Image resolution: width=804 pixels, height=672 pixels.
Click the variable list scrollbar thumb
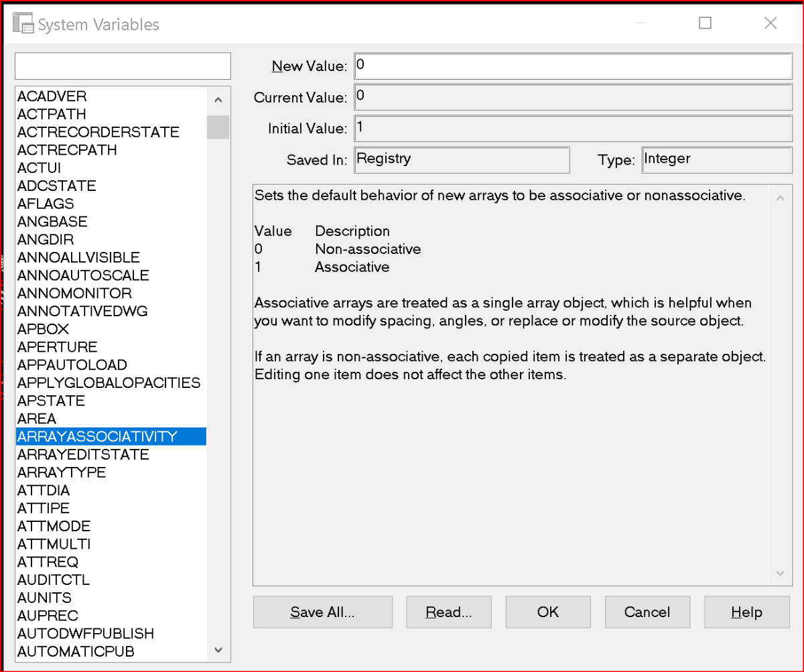coord(218,127)
